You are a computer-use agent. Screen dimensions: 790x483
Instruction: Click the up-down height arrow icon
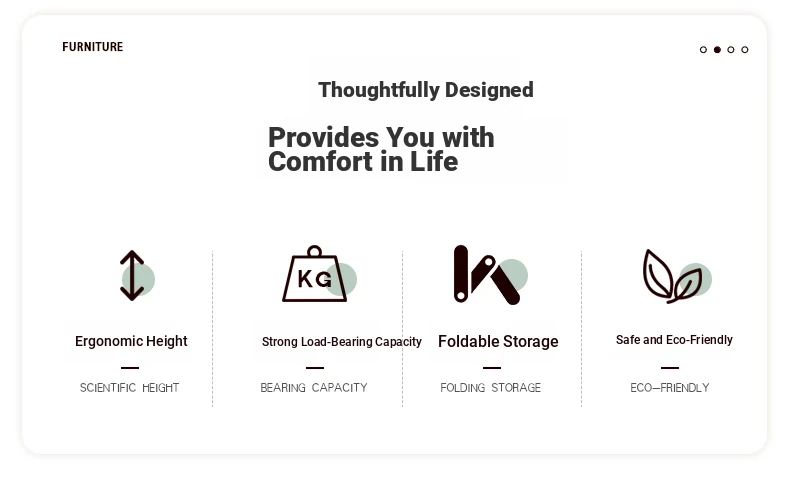tap(132, 275)
